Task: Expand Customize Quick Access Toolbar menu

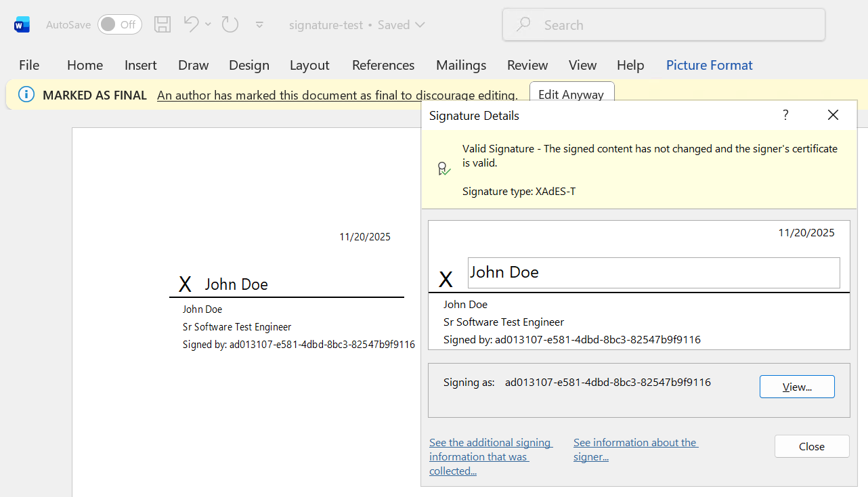Action: pos(259,25)
